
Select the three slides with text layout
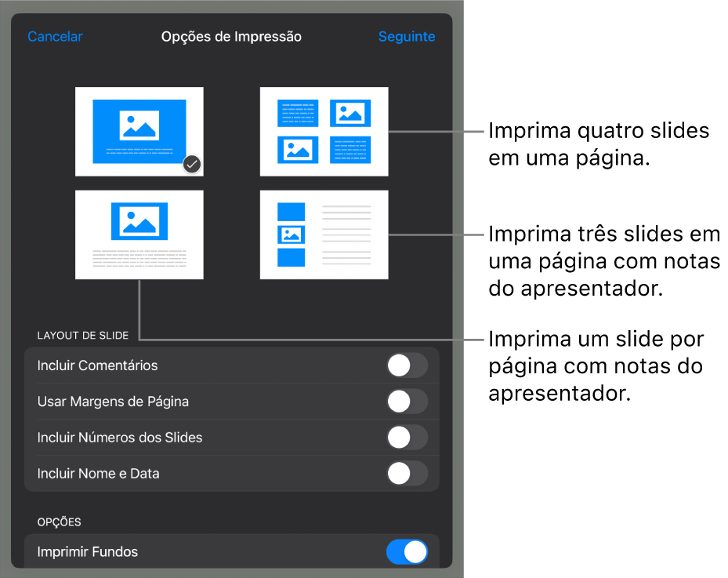(x=324, y=234)
